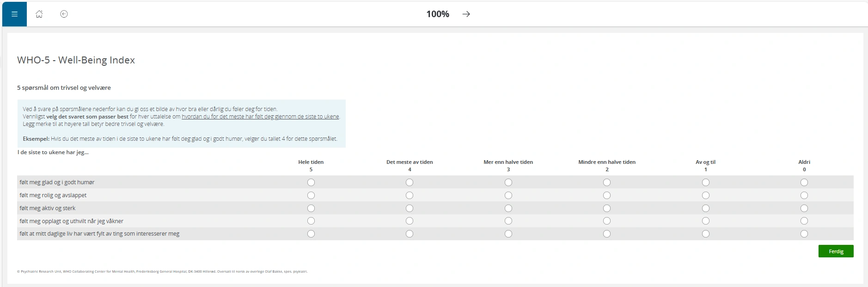Choose 'Det meste av tiden' for 'opplagt og uthvilt'
Viewport: 868px width, 287px height.
410,221
